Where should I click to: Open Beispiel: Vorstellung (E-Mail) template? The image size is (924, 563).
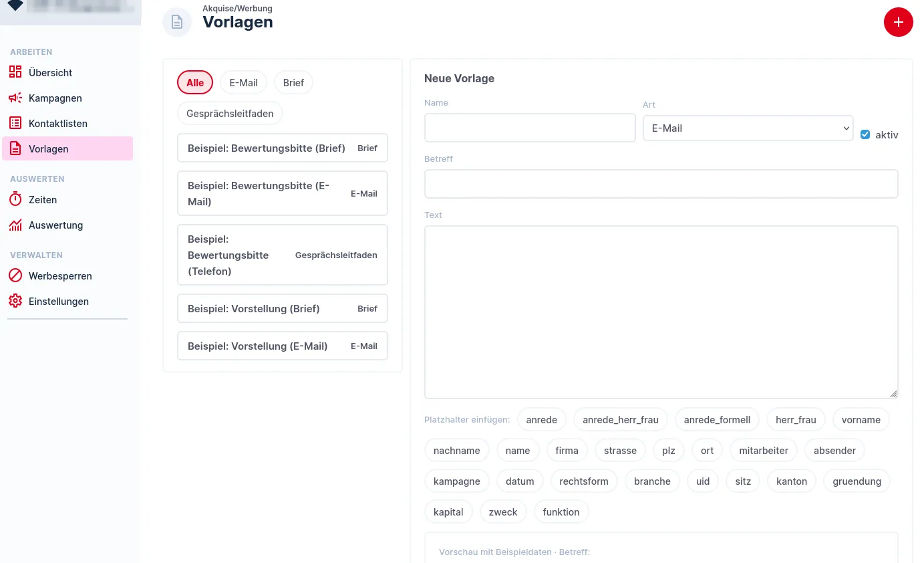tap(283, 346)
